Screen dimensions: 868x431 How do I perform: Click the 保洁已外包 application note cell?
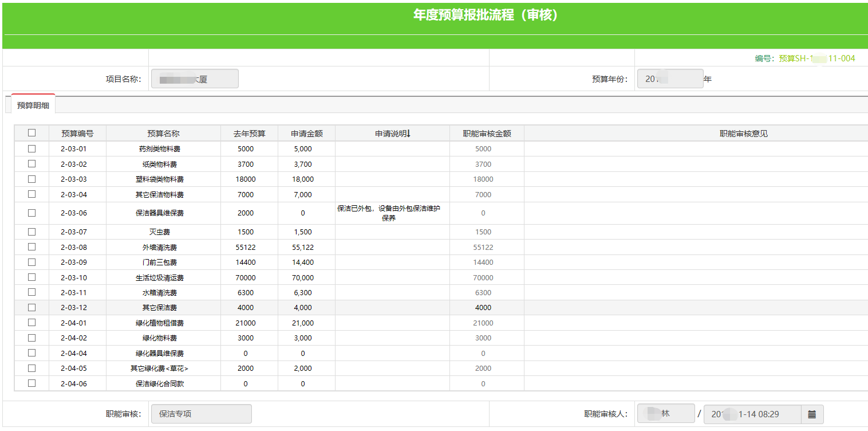[389, 213]
